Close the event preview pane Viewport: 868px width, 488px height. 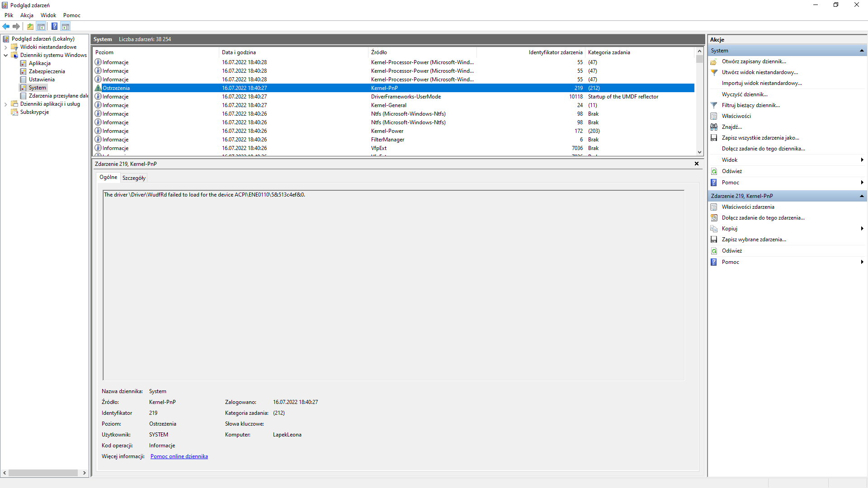(697, 164)
